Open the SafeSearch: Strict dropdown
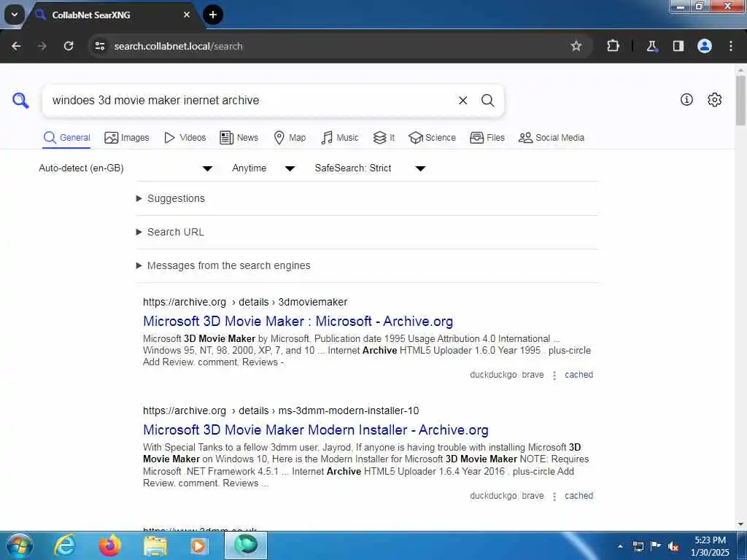 tap(370, 168)
